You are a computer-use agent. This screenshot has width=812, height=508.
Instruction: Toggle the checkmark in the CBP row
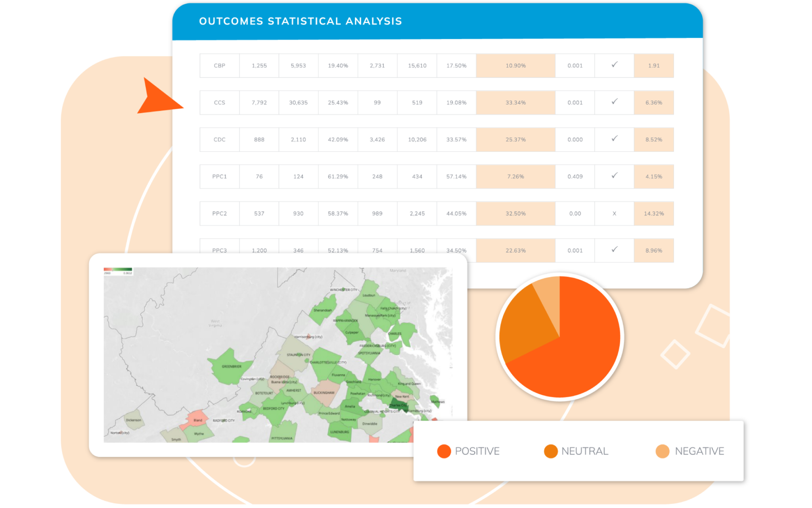[x=614, y=65]
